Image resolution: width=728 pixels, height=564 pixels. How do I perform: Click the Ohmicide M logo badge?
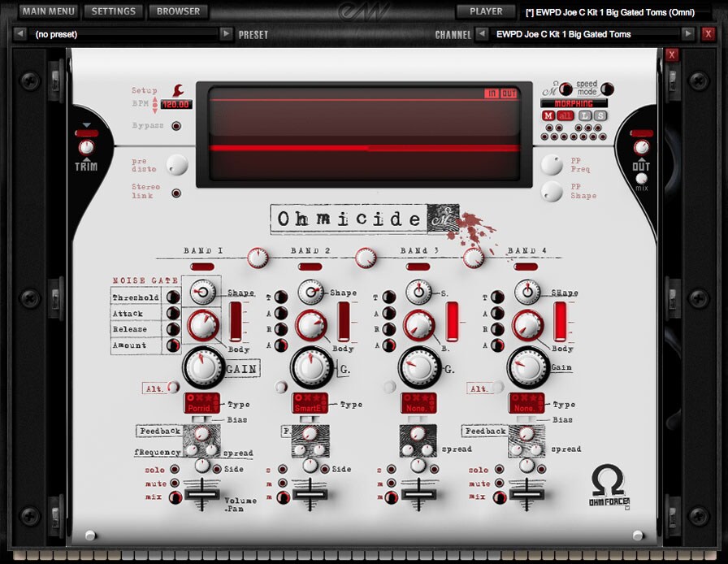pos(443,219)
